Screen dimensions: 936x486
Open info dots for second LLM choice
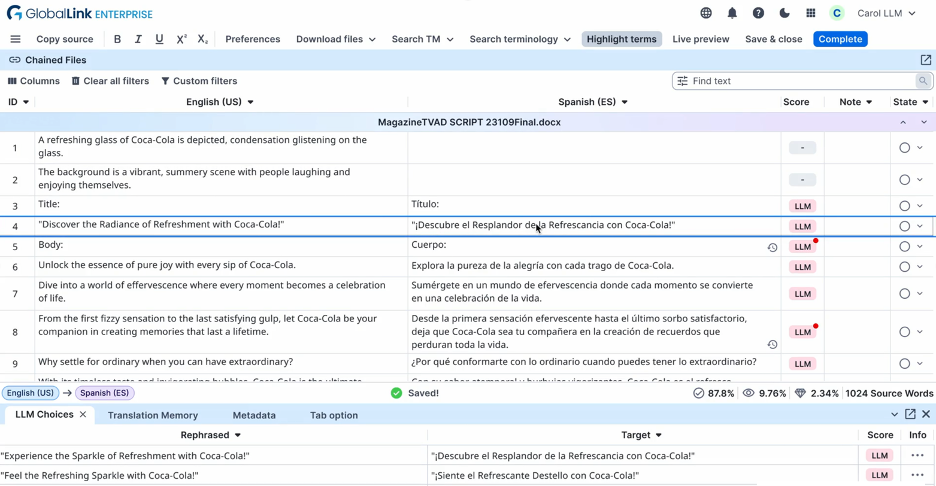[917, 475]
